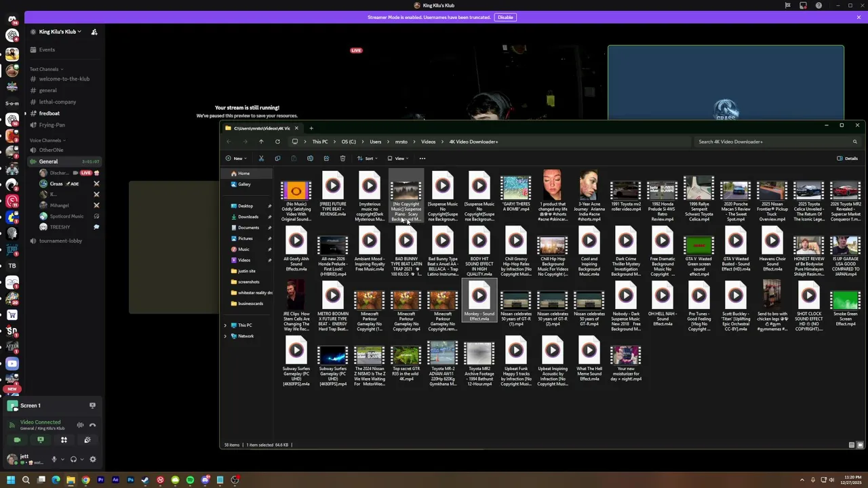Click the Delete trash icon in File Explorer
The image size is (868, 488).
tap(342, 158)
